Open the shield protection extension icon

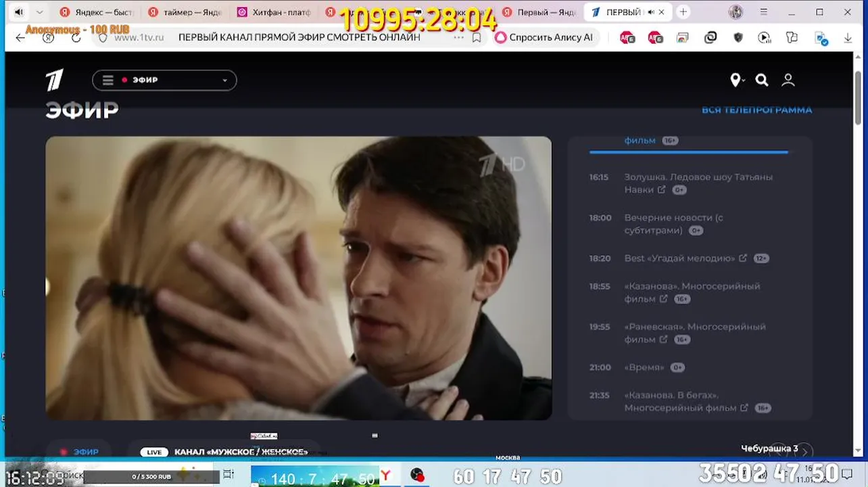(x=738, y=38)
